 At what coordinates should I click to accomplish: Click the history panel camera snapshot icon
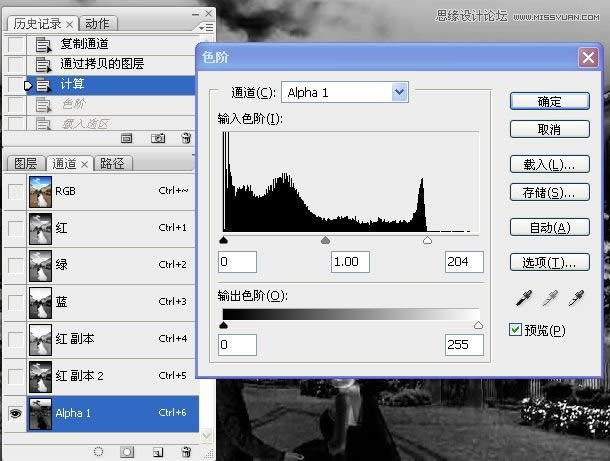156,137
